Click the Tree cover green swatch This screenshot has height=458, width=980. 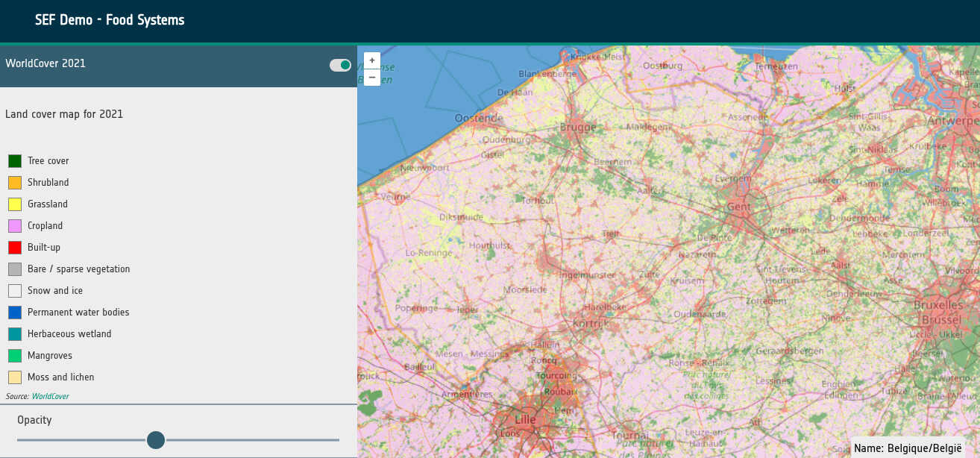15,161
